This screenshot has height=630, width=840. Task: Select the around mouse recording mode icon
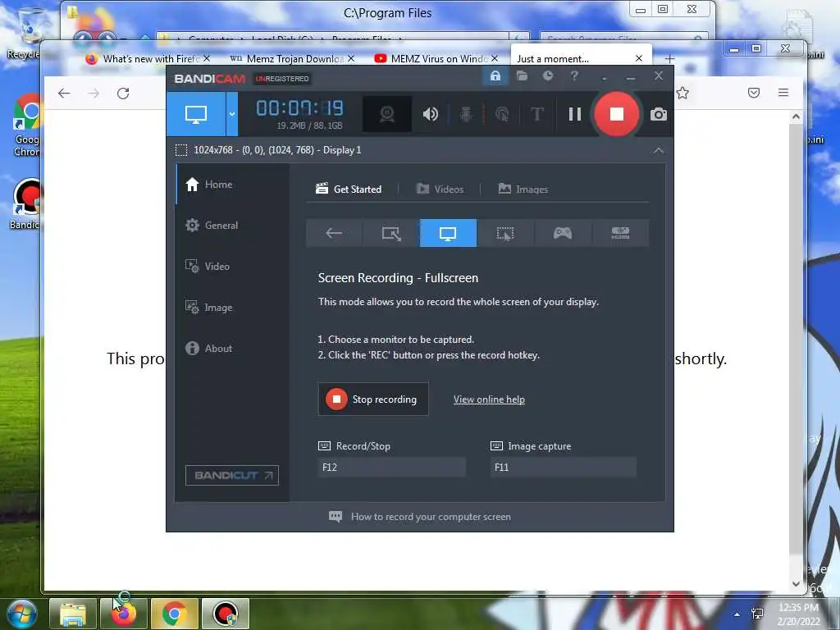505,233
